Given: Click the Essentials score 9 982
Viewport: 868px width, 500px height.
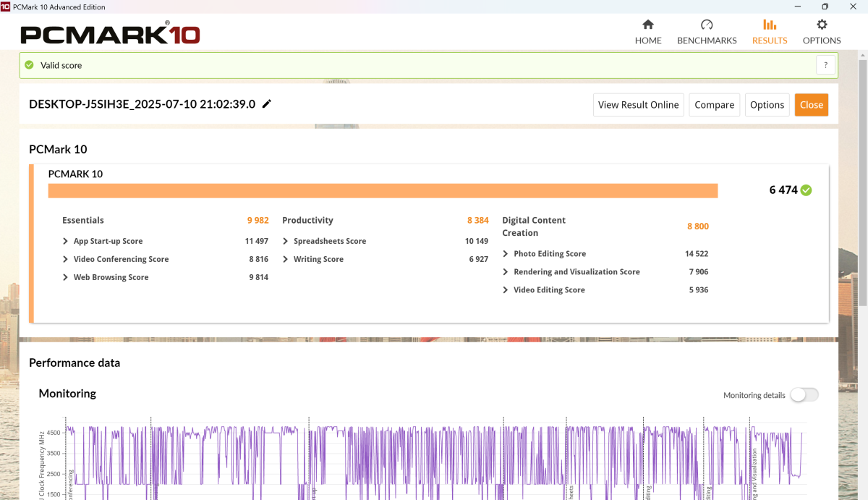Looking at the screenshot, I should (258, 221).
